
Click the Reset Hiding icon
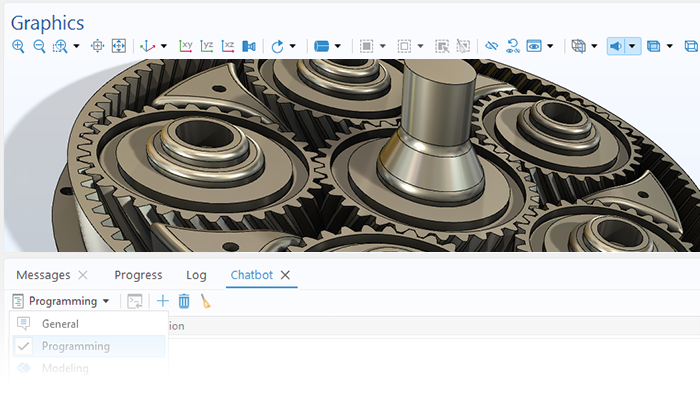[x=513, y=46]
